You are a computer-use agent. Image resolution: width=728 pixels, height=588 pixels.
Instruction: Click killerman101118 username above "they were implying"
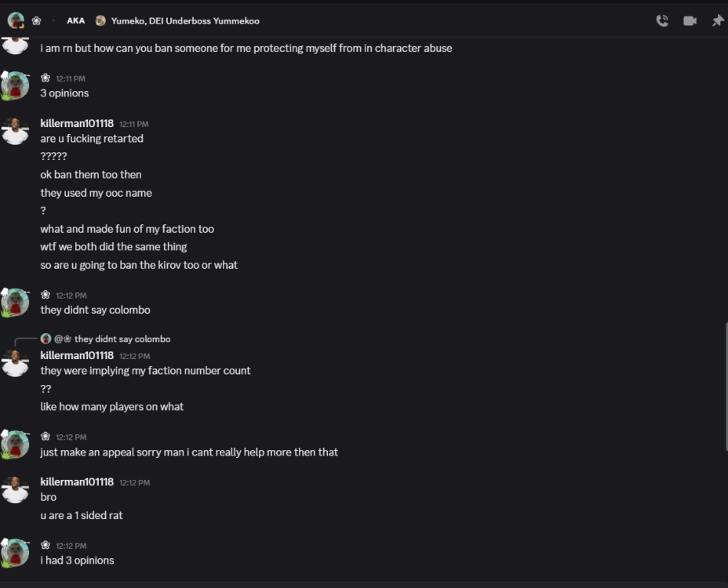point(77,355)
